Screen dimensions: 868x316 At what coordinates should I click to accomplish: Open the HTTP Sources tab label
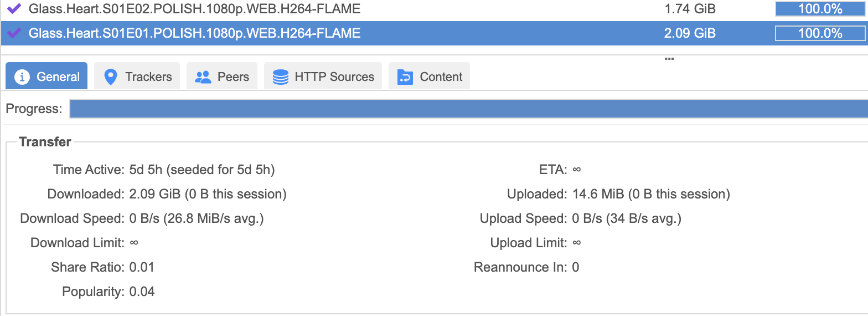coord(334,77)
